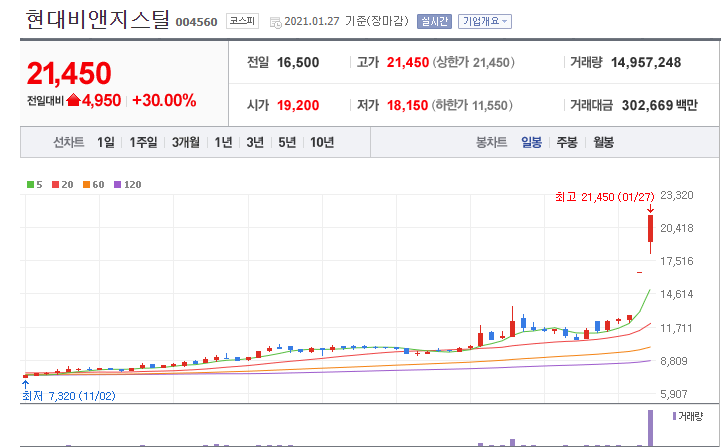Click the calendar icon beside 2021.01.27
Viewport: 721px width, 447px height.
pyautogui.click(x=275, y=23)
